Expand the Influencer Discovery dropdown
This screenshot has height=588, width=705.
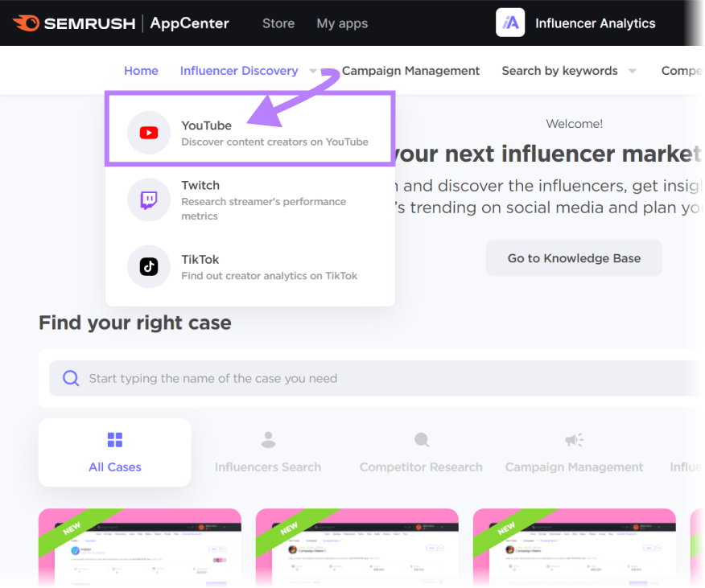[239, 71]
